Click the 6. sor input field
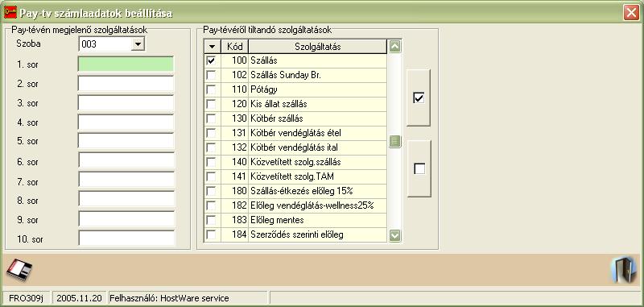Screen dimensions: 644x307 coord(126,160)
